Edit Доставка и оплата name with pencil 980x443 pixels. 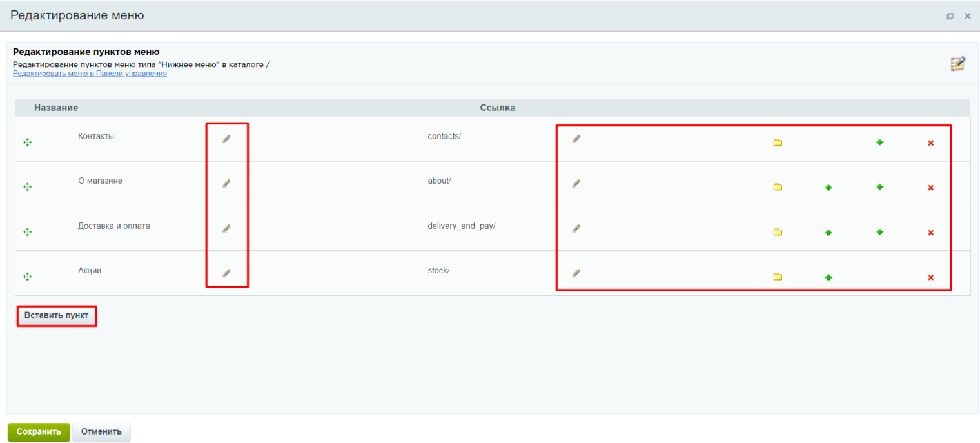pos(226,228)
